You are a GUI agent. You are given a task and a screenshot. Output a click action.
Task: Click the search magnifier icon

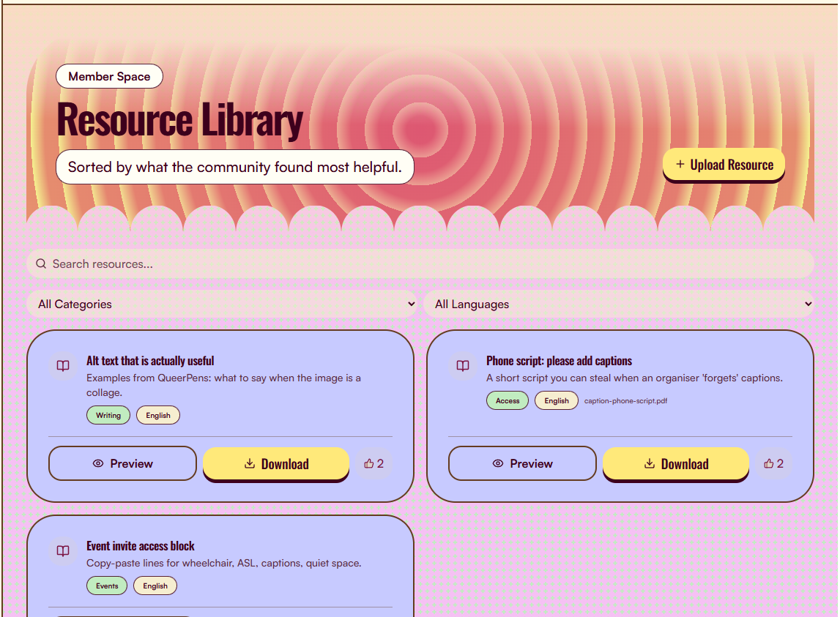click(41, 263)
